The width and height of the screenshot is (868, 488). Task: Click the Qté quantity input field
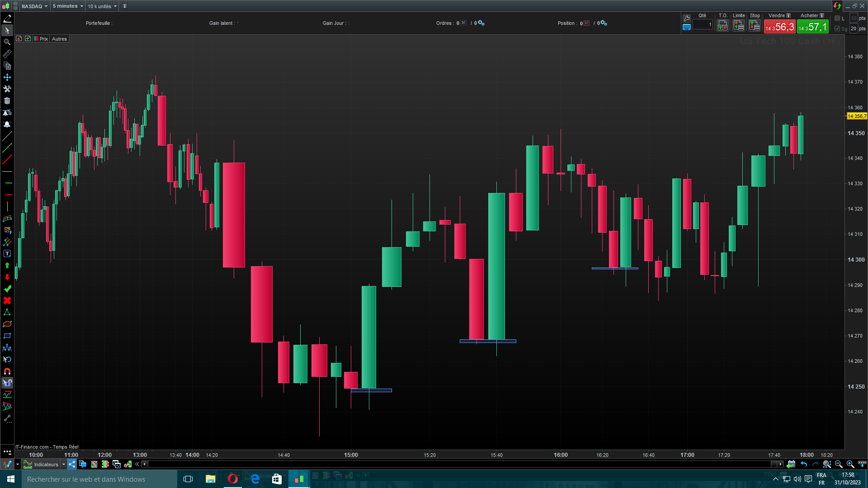[703, 25]
